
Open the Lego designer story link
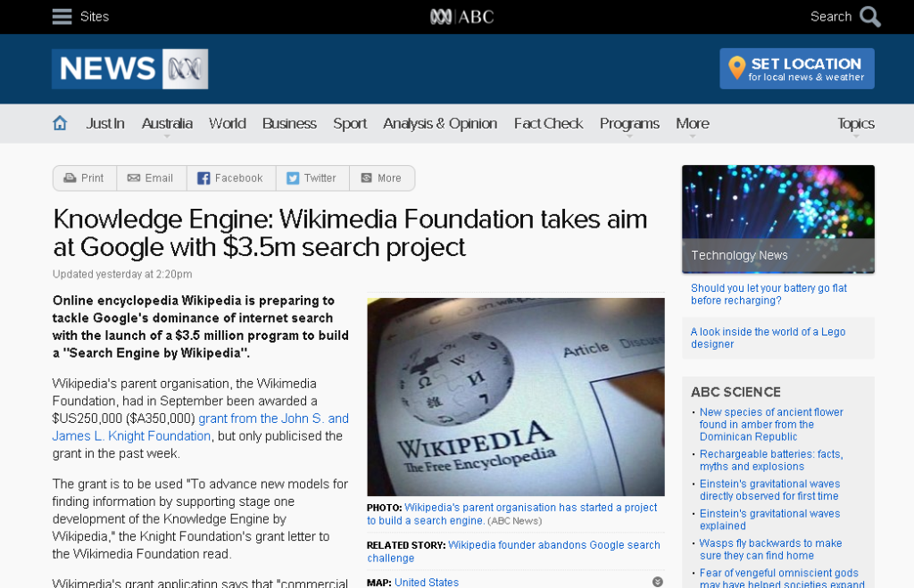[x=768, y=337]
